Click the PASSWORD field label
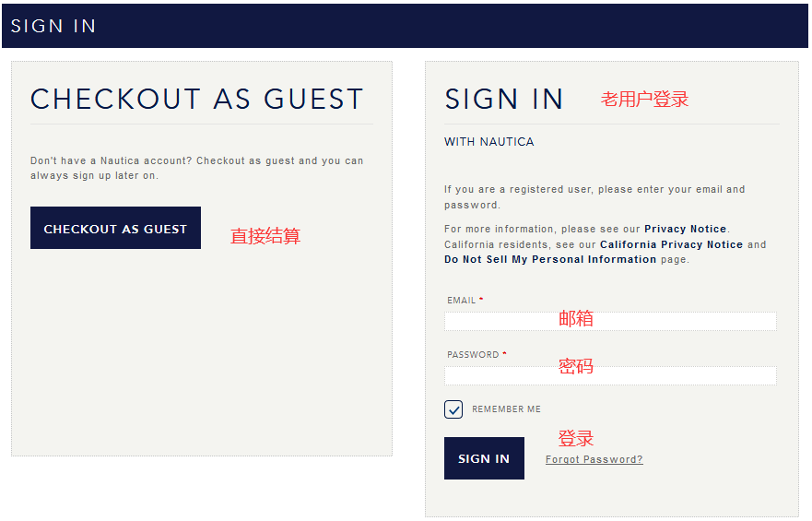812x521 pixels. [473, 355]
